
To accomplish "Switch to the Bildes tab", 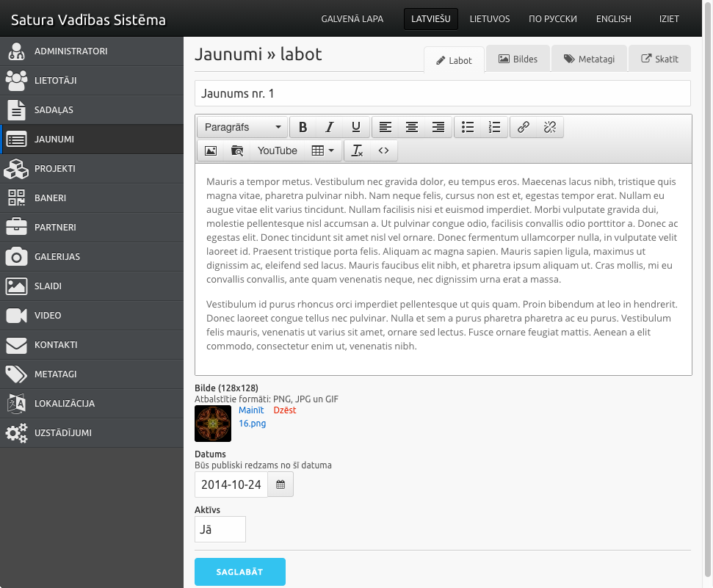I will pos(518,59).
